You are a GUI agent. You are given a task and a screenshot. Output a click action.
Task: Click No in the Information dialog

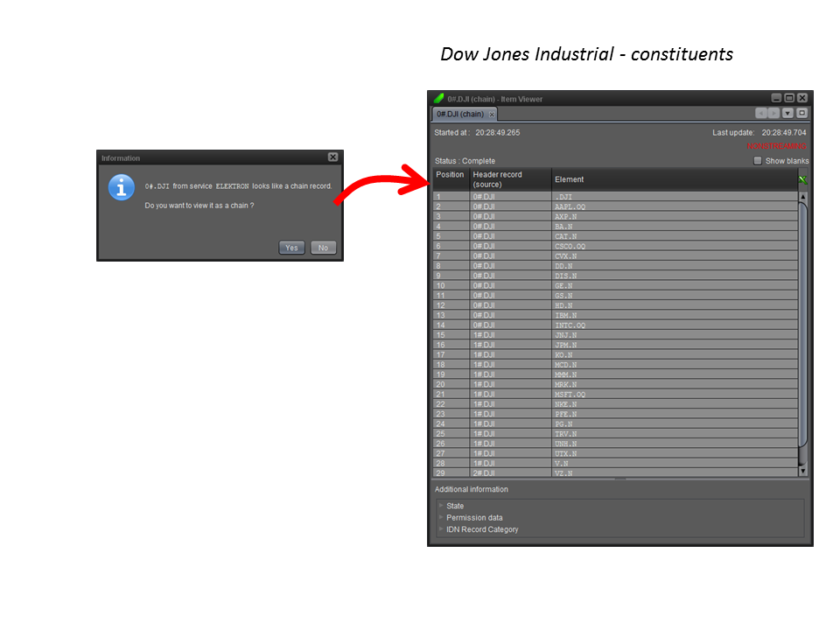click(323, 248)
